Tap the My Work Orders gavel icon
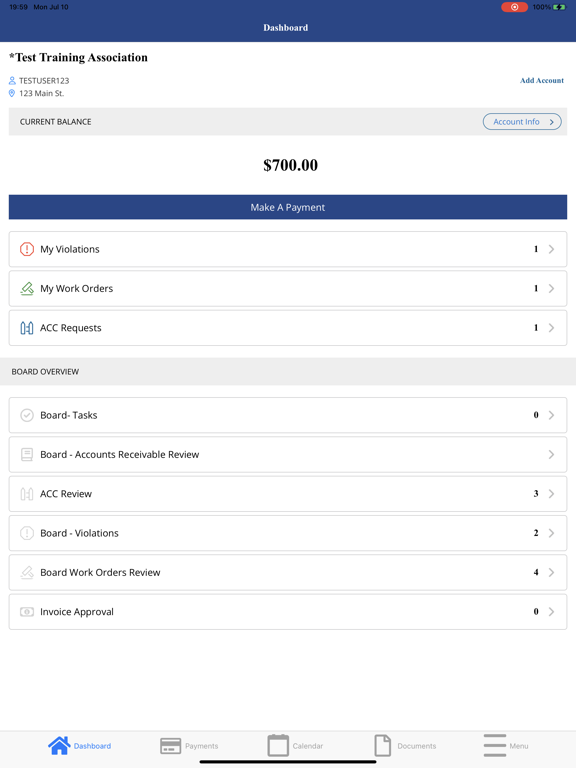The width and height of the screenshot is (576, 768). [x=26, y=288]
